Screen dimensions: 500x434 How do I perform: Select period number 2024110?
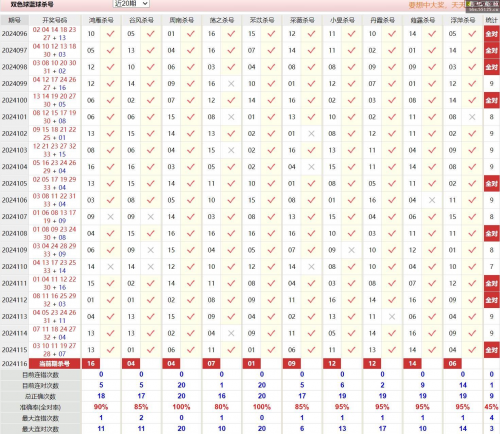pos(14,267)
